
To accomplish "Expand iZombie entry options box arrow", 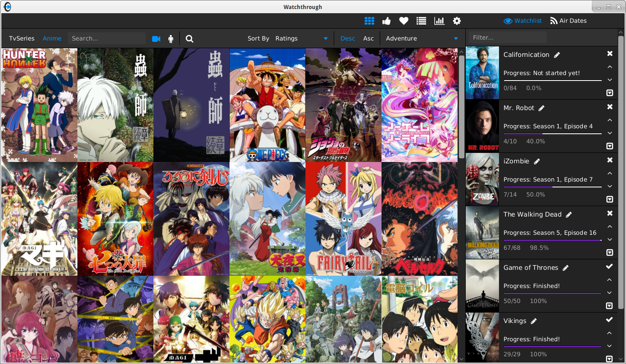I will (x=610, y=199).
